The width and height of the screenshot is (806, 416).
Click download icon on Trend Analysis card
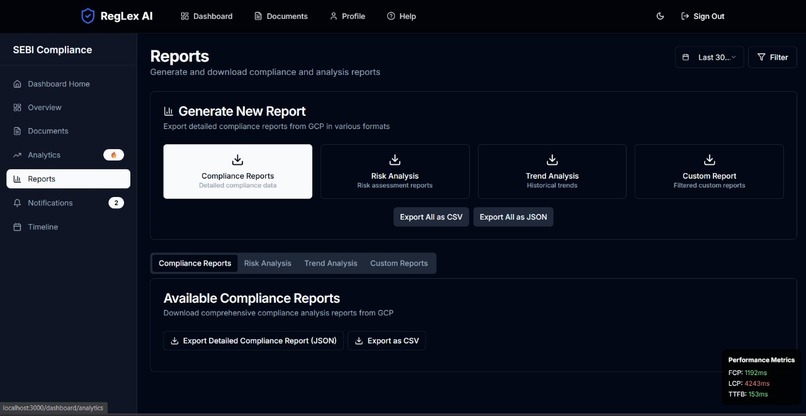coord(552,159)
